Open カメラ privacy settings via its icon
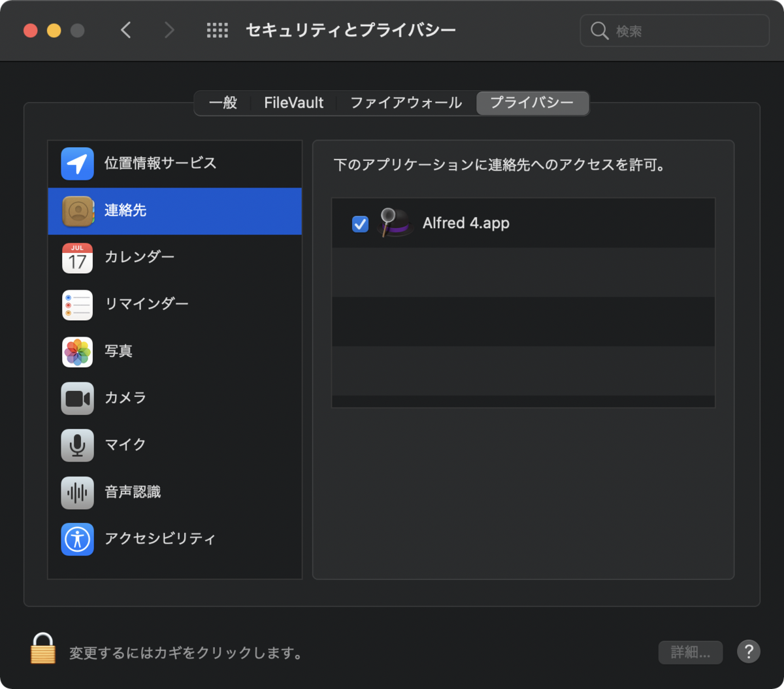The height and width of the screenshot is (689, 784). [77, 399]
